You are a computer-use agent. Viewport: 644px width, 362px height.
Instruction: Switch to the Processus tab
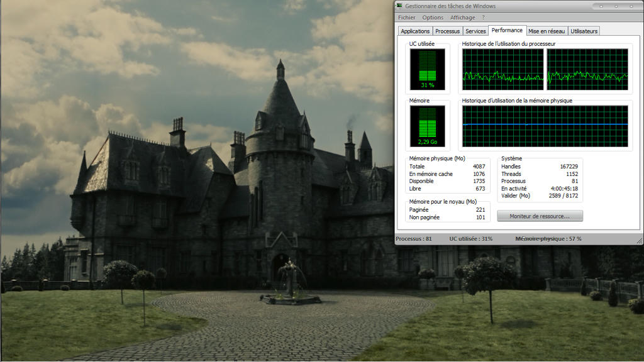click(x=447, y=31)
